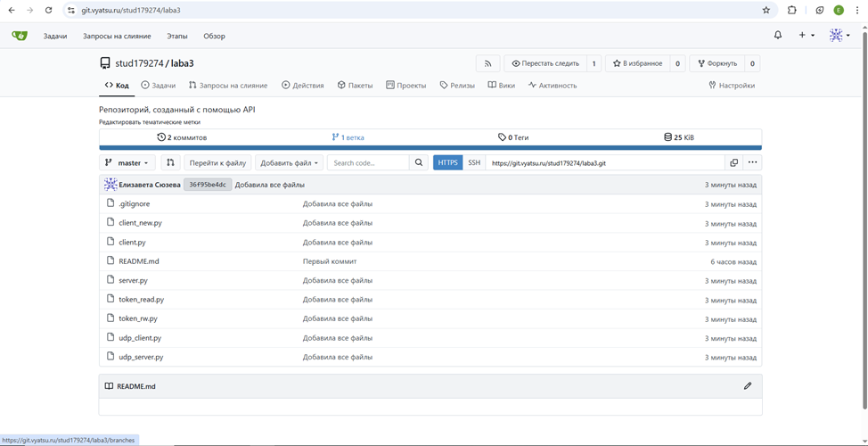Open the three-dots more options menu
This screenshot has width=868, height=446.
[x=753, y=162]
